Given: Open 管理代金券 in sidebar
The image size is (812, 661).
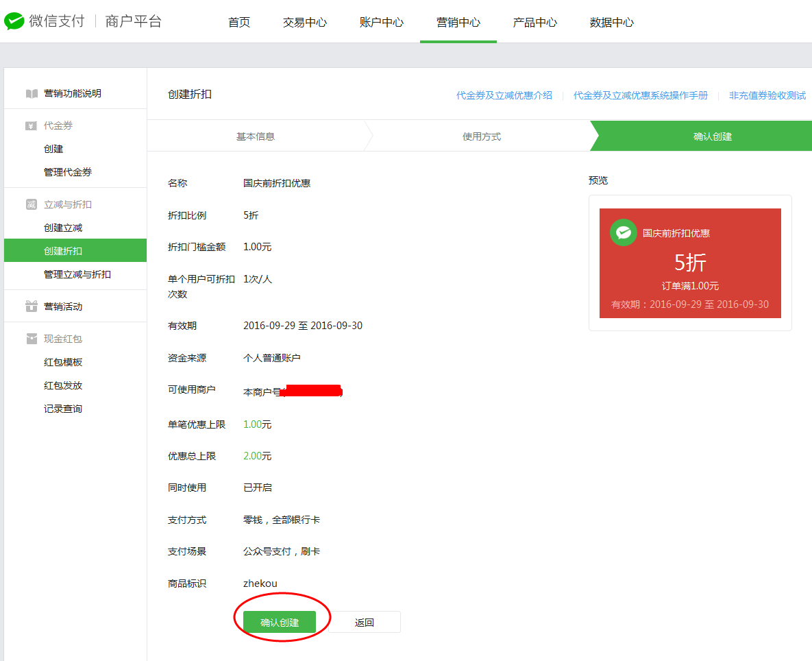Looking at the screenshot, I should pos(68,172).
